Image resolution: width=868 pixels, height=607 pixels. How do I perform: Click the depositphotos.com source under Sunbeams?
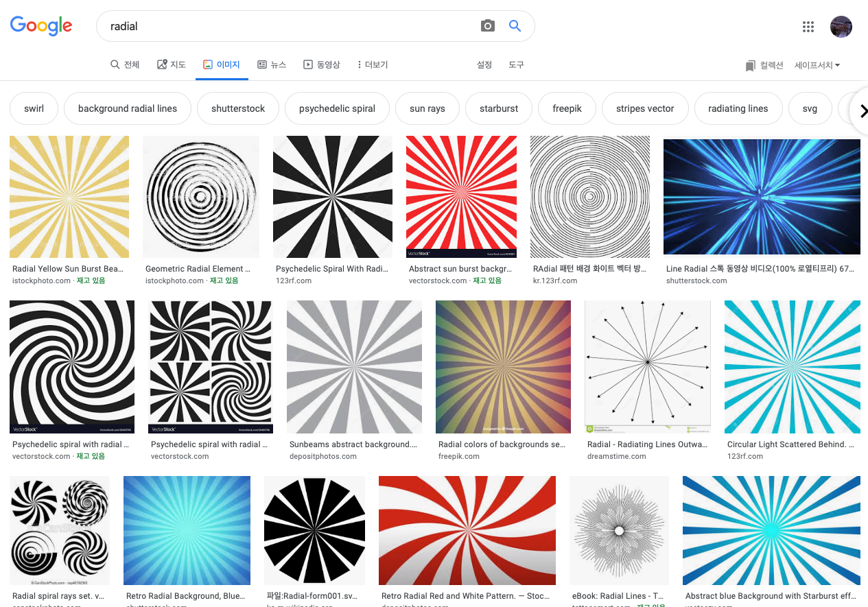click(323, 456)
